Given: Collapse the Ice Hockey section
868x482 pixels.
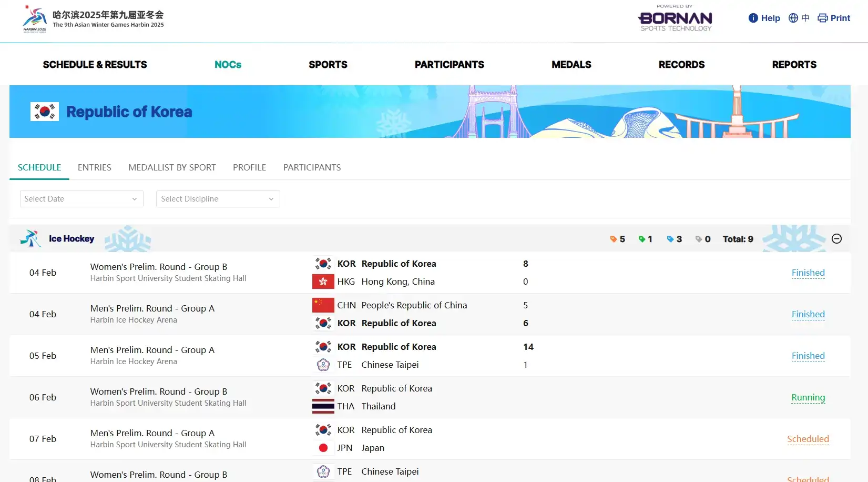Looking at the screenshot, I should 836,239.
